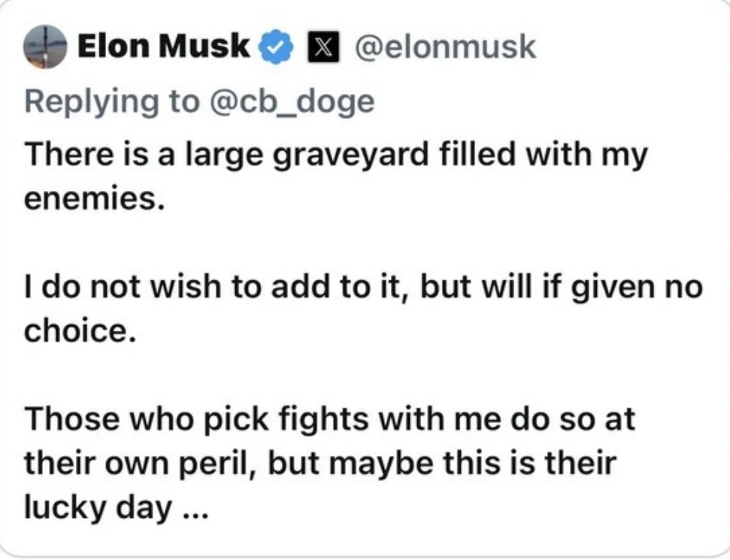Open Elon Musk's round profile avatar
This screenshot has height=560, width=730.
[45, 47]
